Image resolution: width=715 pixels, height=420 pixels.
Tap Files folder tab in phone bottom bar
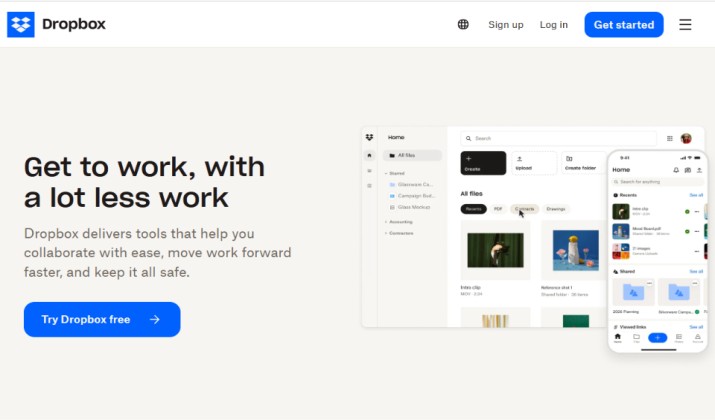pos(637,338)
